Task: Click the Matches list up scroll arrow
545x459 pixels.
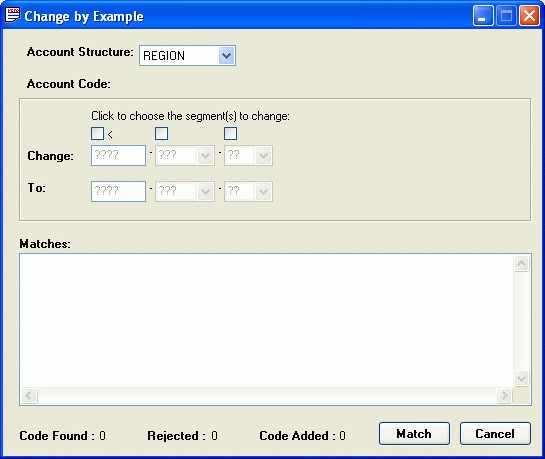Action: 521,263
